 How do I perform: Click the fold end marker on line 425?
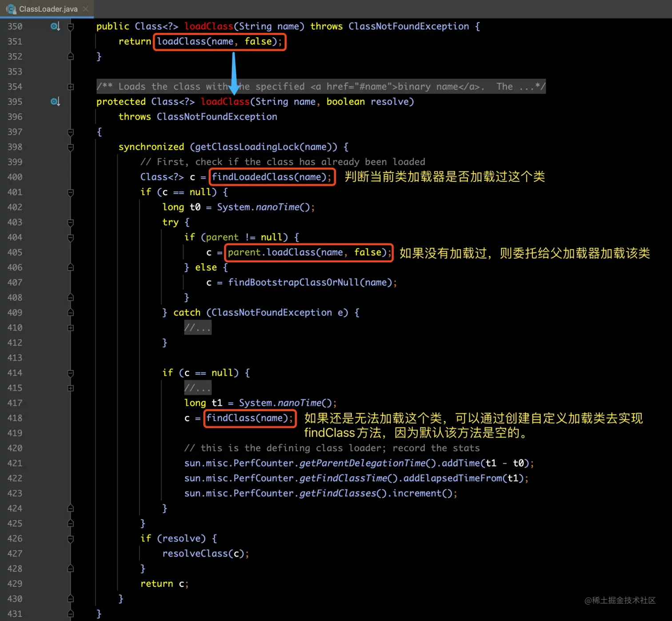[71, 523]
